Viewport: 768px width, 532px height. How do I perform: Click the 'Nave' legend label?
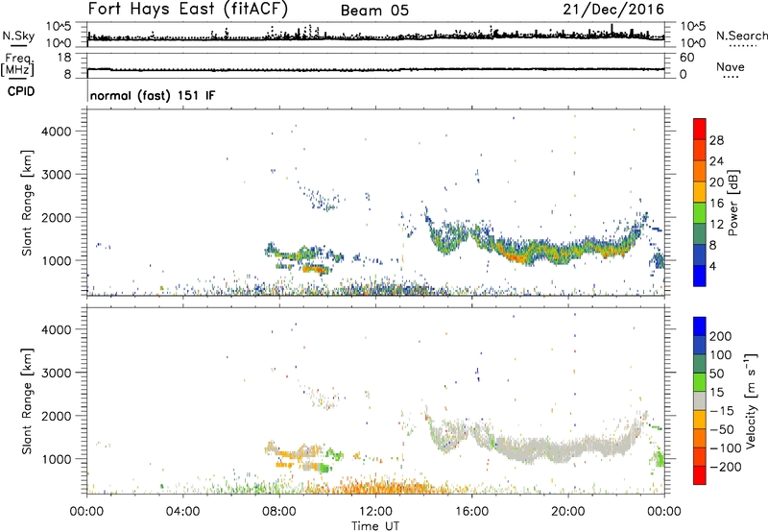731,67
